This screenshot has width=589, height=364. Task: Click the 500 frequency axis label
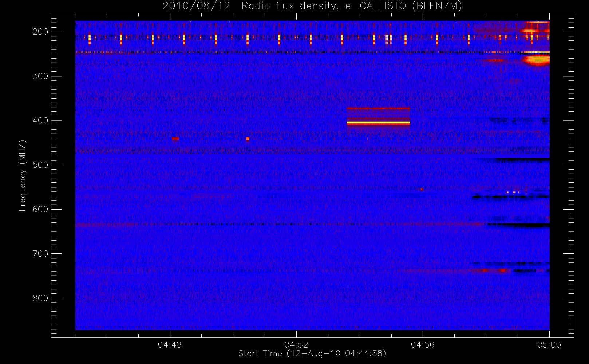point(40,165)
